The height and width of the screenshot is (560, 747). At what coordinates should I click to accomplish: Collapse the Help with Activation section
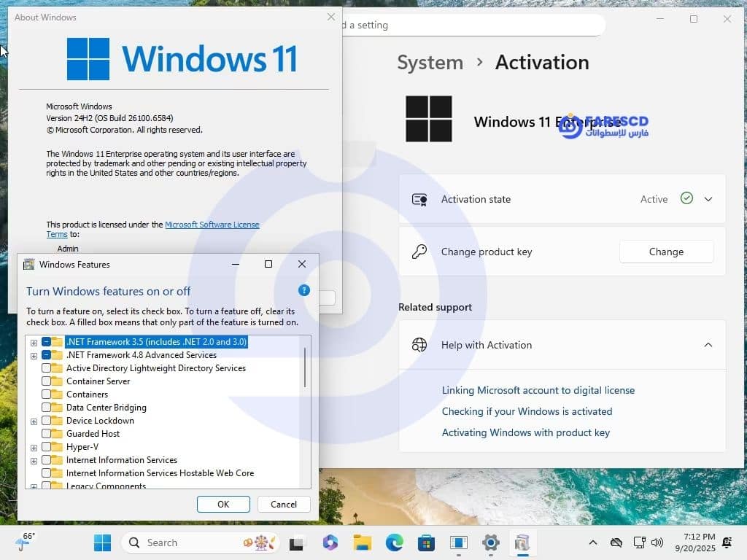coord(708,345)
